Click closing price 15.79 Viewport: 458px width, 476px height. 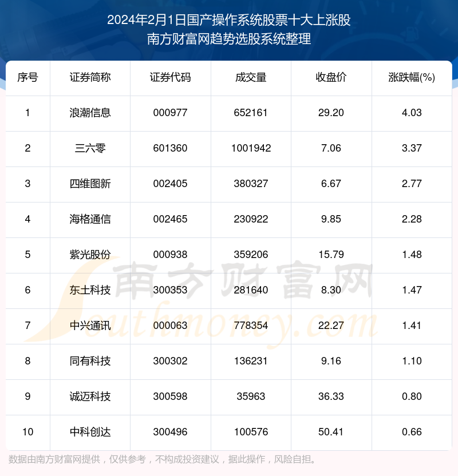331,255
